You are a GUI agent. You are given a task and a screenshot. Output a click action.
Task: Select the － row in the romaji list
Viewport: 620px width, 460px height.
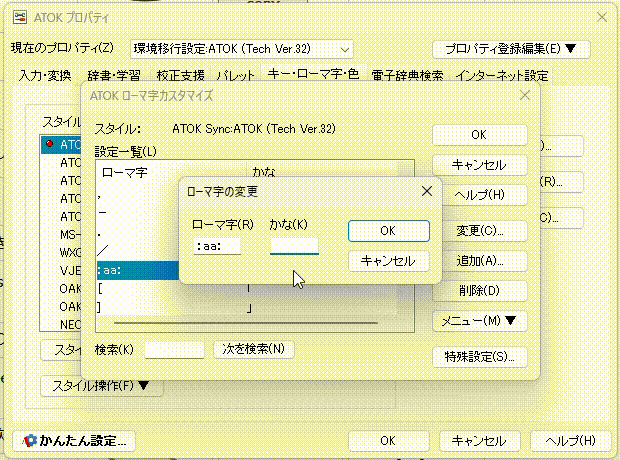point(138,213)
